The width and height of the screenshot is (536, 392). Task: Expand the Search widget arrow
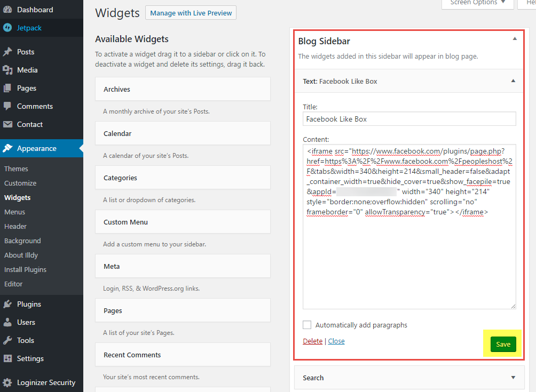point(513,377)
